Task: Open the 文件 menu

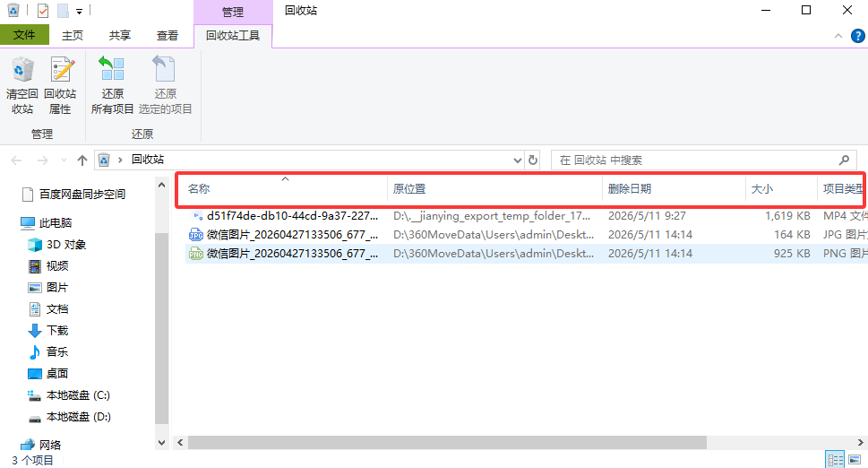Action: click(24, 35)
